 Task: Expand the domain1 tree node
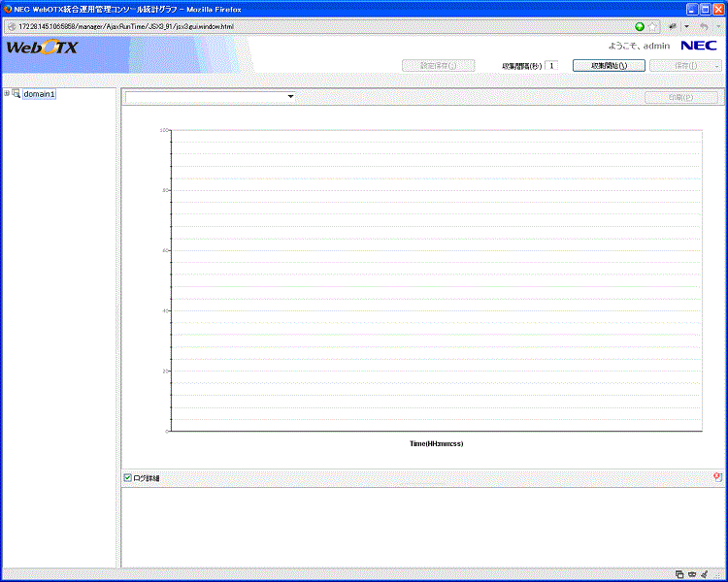tap(7, 94)
